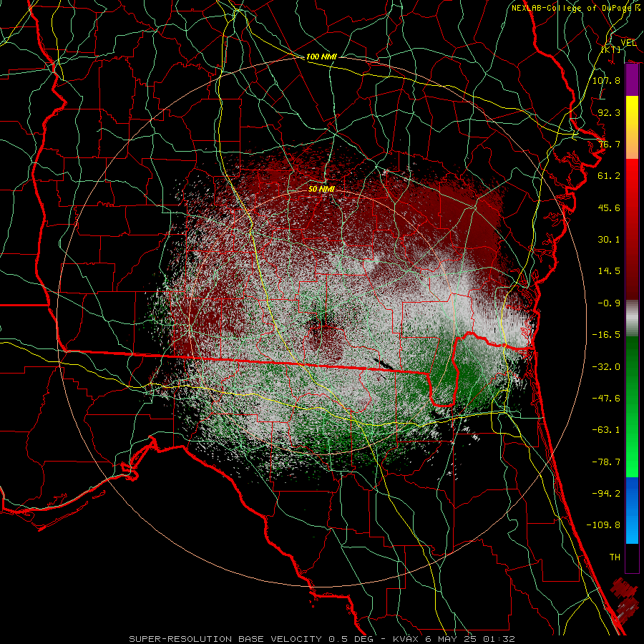Click the [KT] units label
This screenshot has height=644, width=644.
611,49
